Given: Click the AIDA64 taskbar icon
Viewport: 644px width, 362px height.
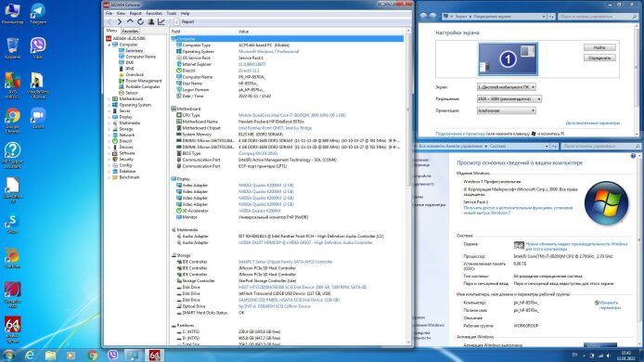Looking at the screenshot, I should tap(154, 355).
